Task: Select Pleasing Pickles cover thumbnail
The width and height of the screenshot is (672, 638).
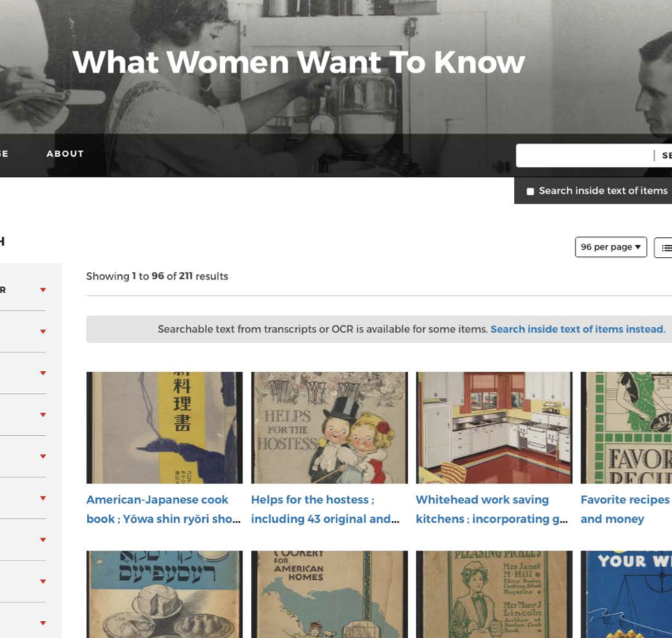Action: click(494, 595)
